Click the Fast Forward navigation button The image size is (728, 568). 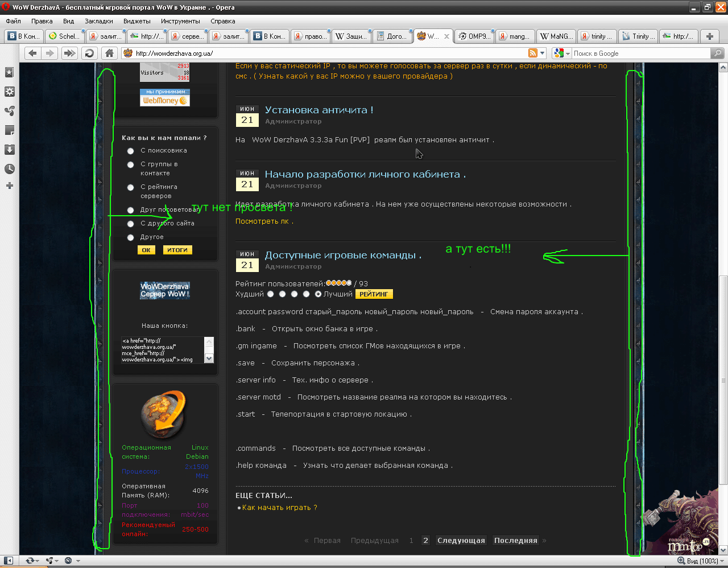pos(69,53)
